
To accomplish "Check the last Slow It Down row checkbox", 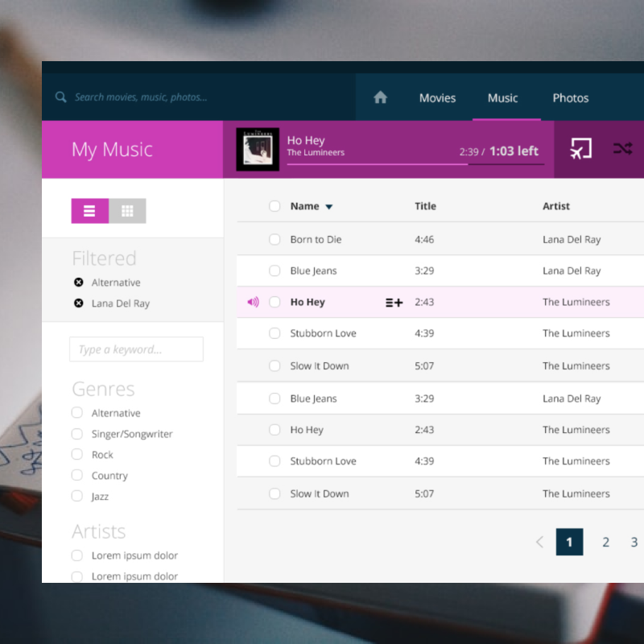I will pos(275,493).
